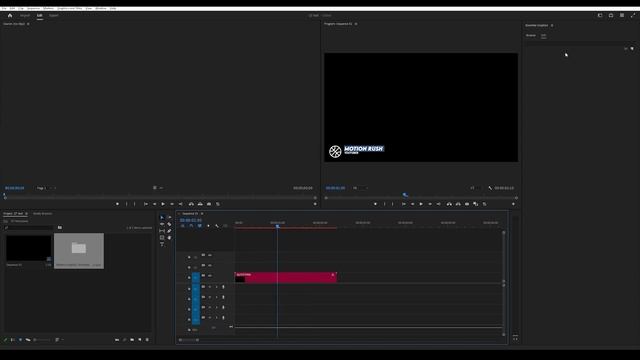Click Export in the top bar
640x360 pixels.
pyautogui.click(x=53, y=16)
